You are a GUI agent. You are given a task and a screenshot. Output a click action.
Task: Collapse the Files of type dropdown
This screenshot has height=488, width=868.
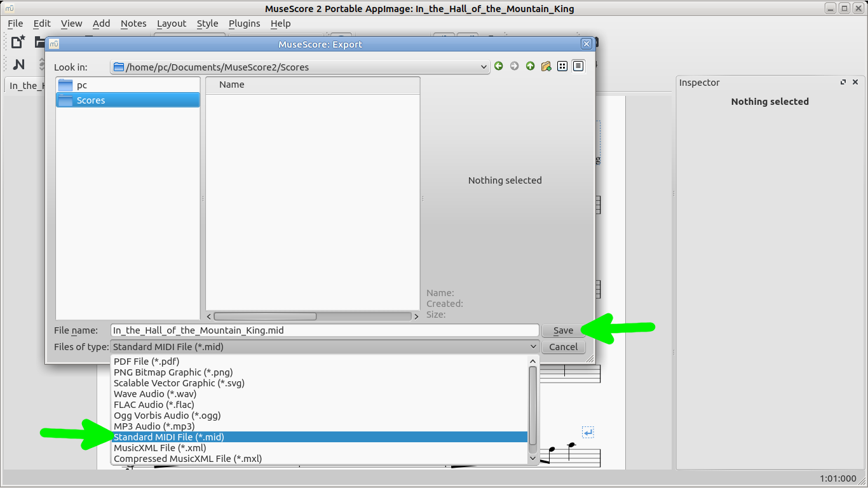533,347
